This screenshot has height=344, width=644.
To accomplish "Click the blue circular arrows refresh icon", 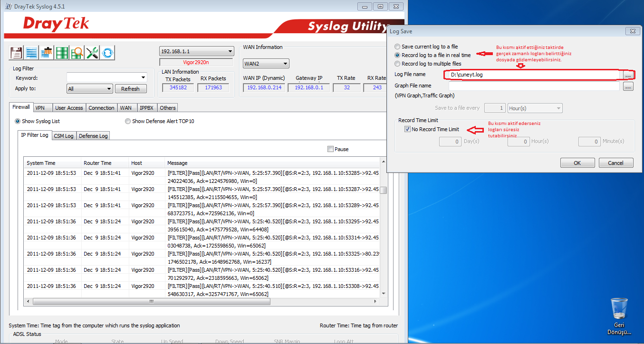I will point(107,53).
